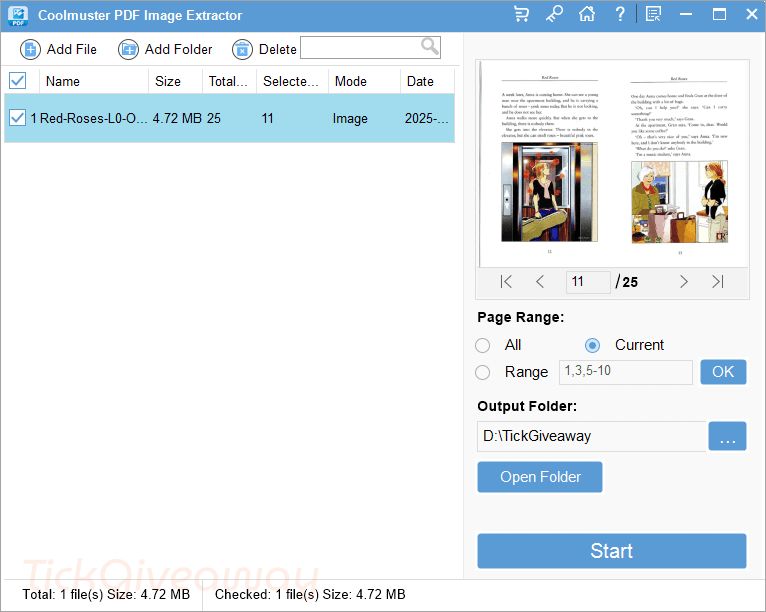Click the search magnifier icon
The width and height of the screenshot is (766, 612).
[430, 47]
